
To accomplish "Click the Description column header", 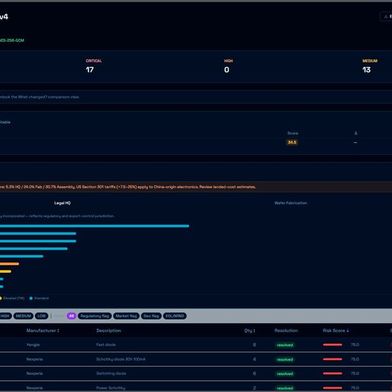I will 109,331.
